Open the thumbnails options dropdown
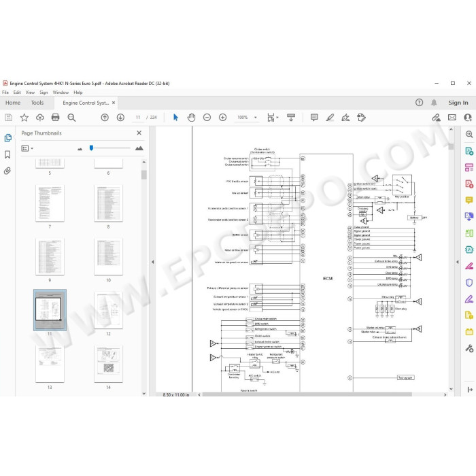 click(27, 148)
